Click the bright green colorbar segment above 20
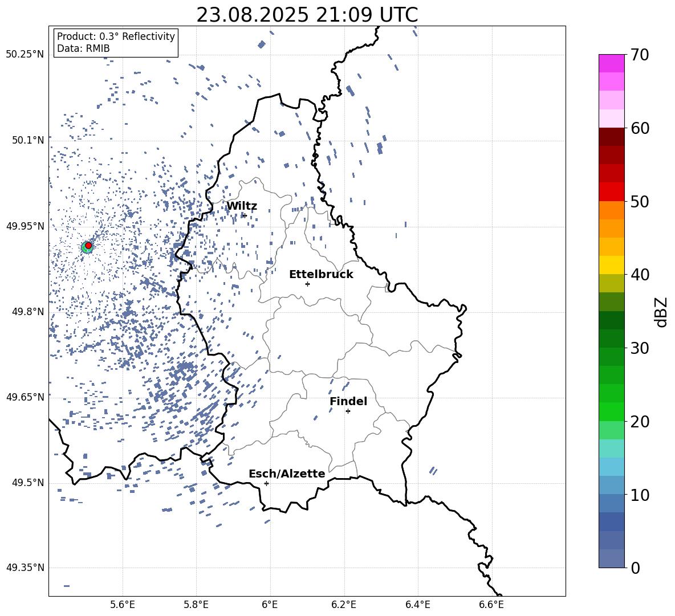Image resolution: width=675 pixels, height=616 pixels. point(611,412)
